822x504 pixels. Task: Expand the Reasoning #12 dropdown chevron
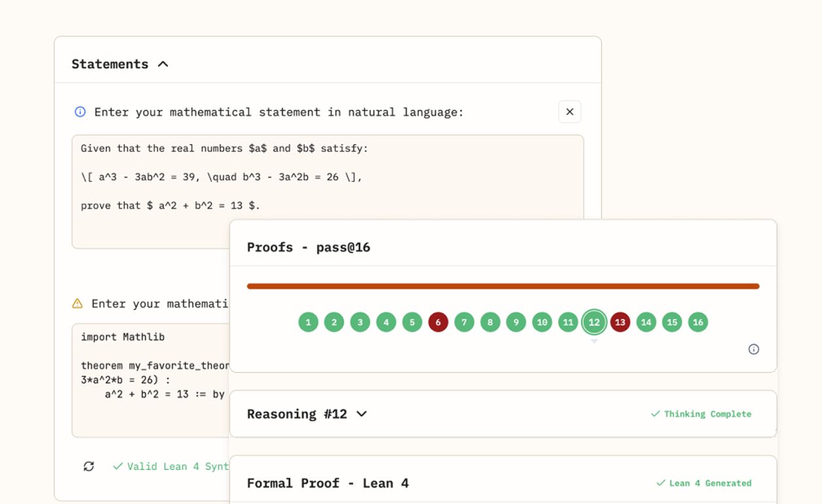[x=361, y=414]
